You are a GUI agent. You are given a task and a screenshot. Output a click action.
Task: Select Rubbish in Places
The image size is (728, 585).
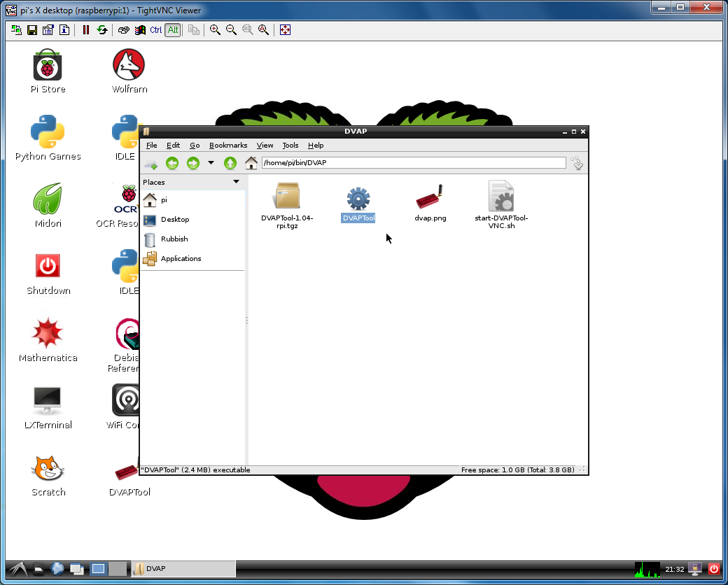pyautogui.click(x=192, y=239)
